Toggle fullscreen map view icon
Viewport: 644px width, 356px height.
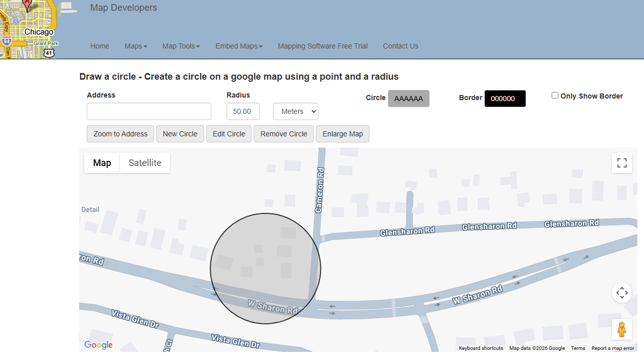coord(622,163)
